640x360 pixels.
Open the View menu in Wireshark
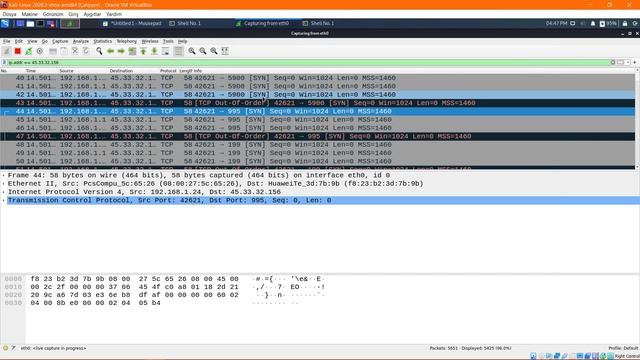click(32, 41)
